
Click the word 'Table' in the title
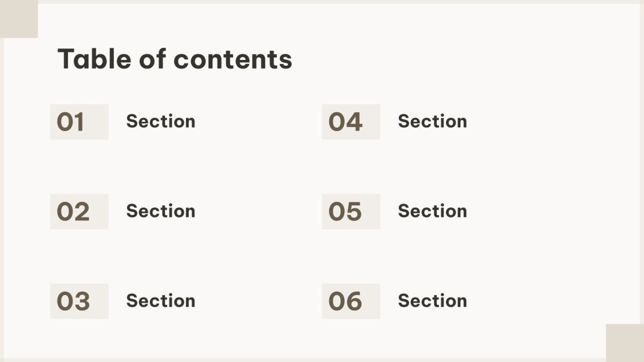click(x=94, y=59)
